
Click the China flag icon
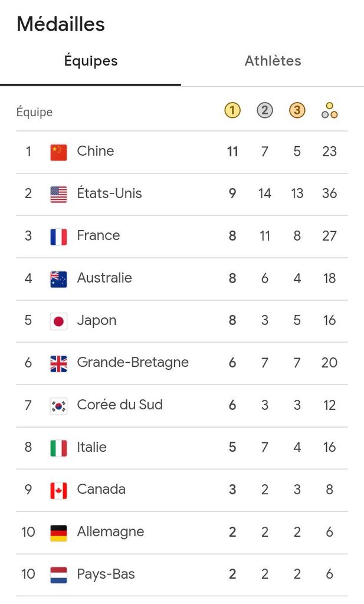coord(58,152)
